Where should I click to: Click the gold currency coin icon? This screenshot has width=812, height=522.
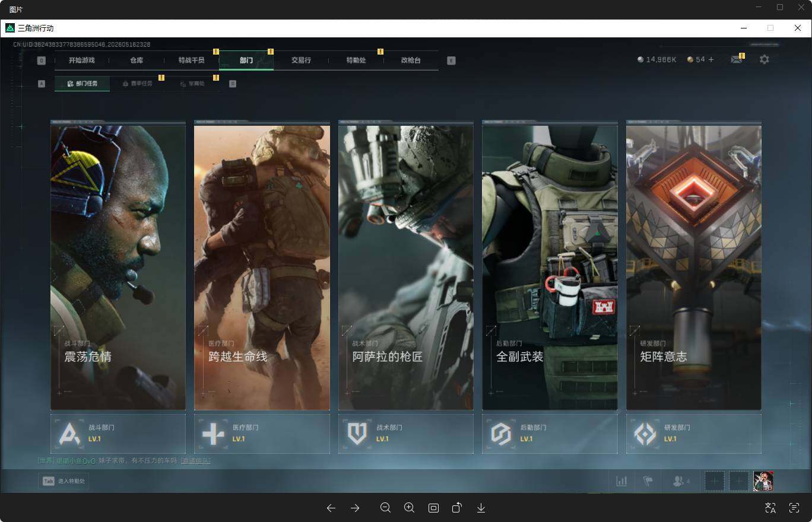click(690, 59)
